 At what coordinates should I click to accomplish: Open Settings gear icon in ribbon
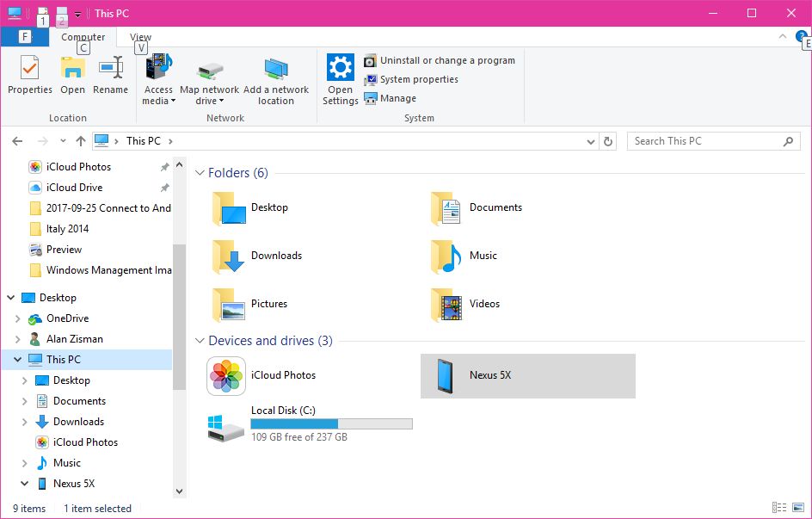pyautogui.click(x=340, y=78)
